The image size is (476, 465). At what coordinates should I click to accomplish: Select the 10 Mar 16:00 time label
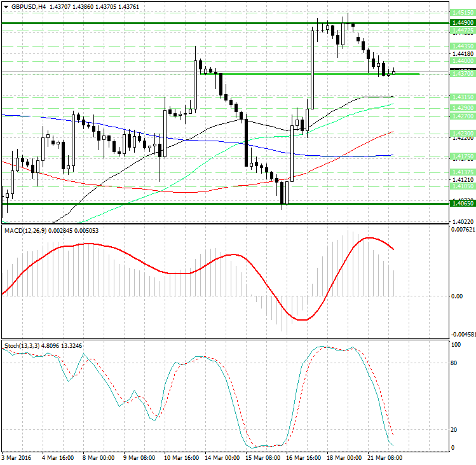coord(182,457)
